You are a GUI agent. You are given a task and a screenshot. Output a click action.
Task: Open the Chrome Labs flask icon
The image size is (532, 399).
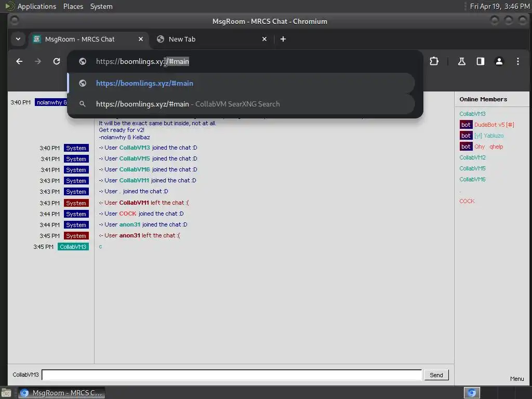[x=461, y=61]
